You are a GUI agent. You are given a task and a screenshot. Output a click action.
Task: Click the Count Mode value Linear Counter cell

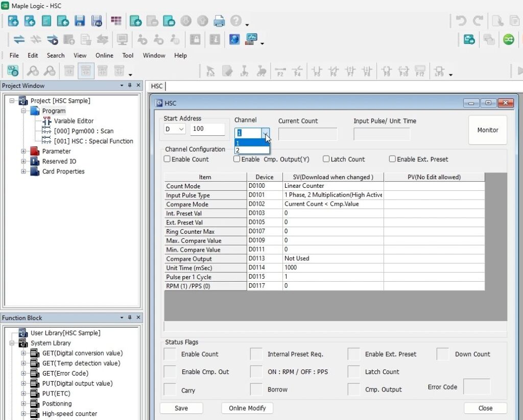click(333, 186)
